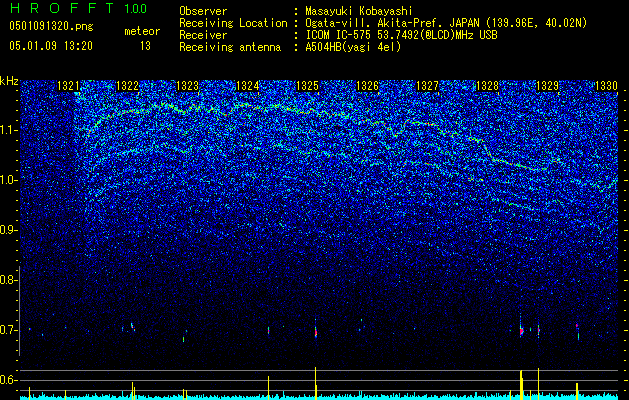
Task: Click the 0.6 frequency axis label
Action: click(8, 380)
